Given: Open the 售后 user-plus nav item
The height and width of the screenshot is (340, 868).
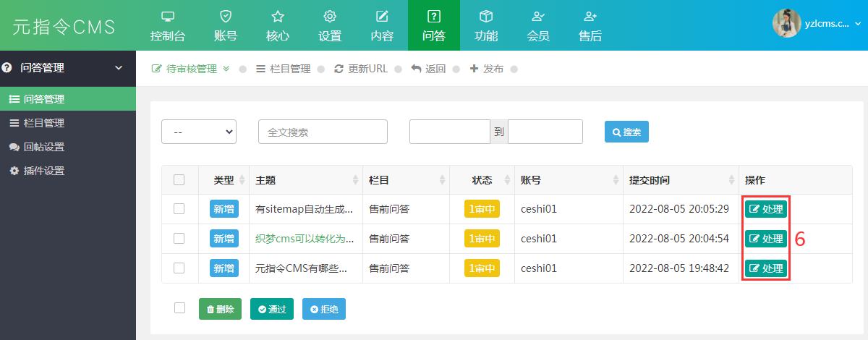Looking at the screenshot, I should pos(590,25).
